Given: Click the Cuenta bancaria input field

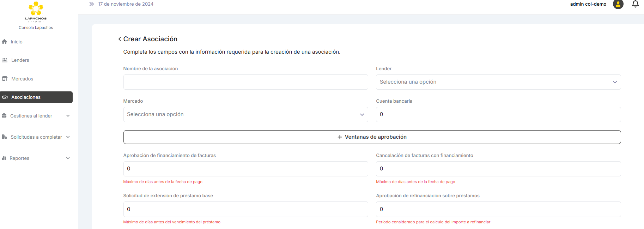Looking at the screenshot, I should point(498,114).
